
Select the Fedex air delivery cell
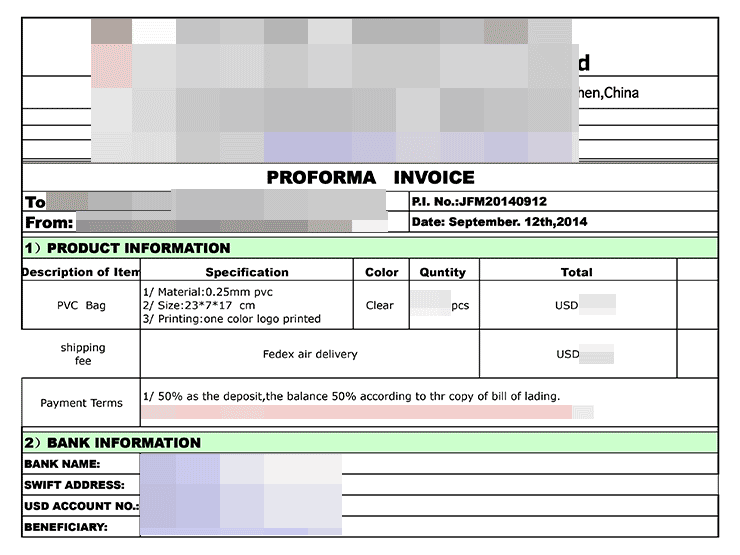tap(310, 354)
